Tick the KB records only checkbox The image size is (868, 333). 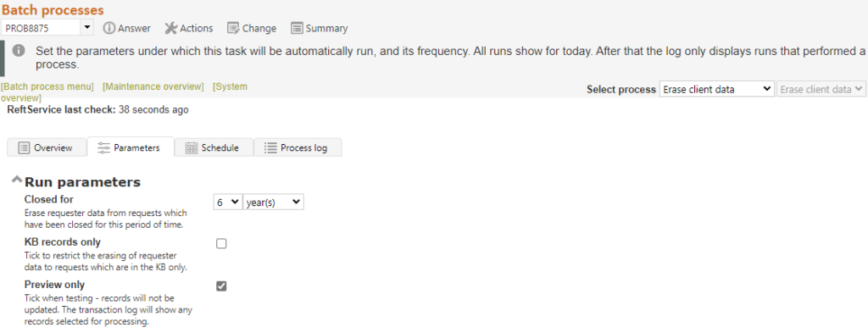pos(221,243)
